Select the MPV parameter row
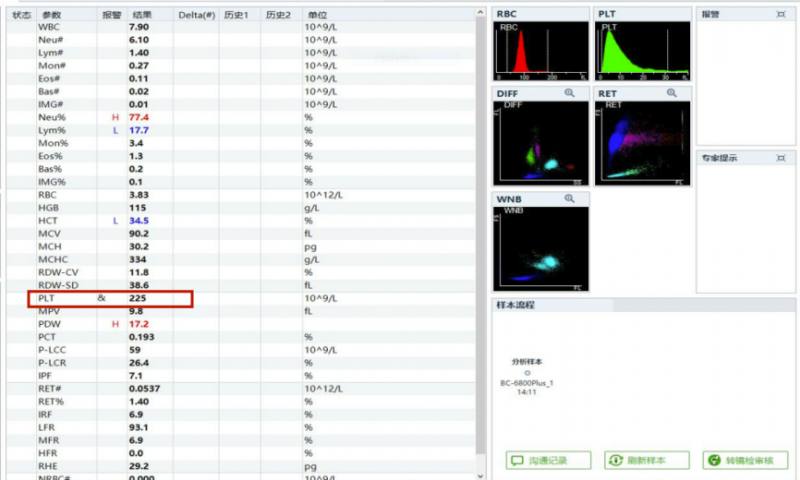Image resolution: width=800 pixels, height=480 pixels. (241, 311)
